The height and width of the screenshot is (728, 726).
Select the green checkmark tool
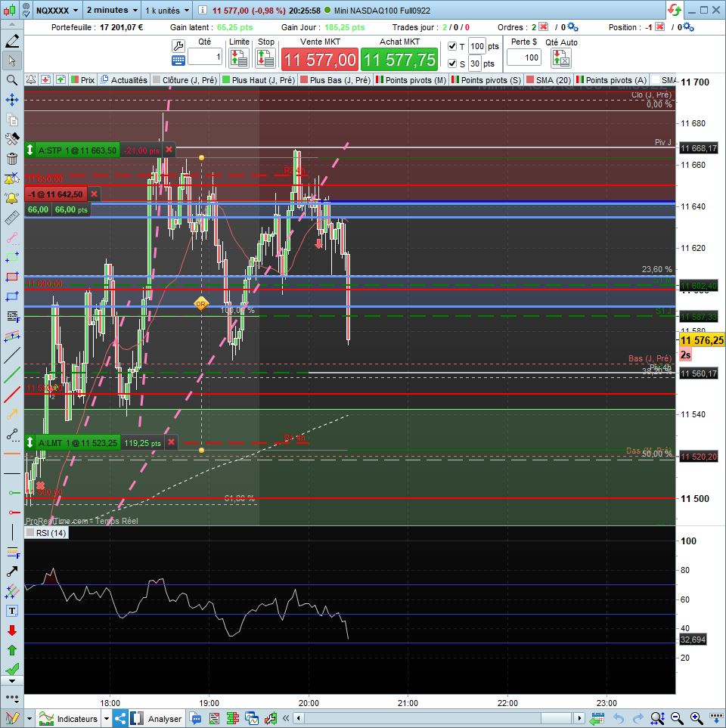point(12,668)
